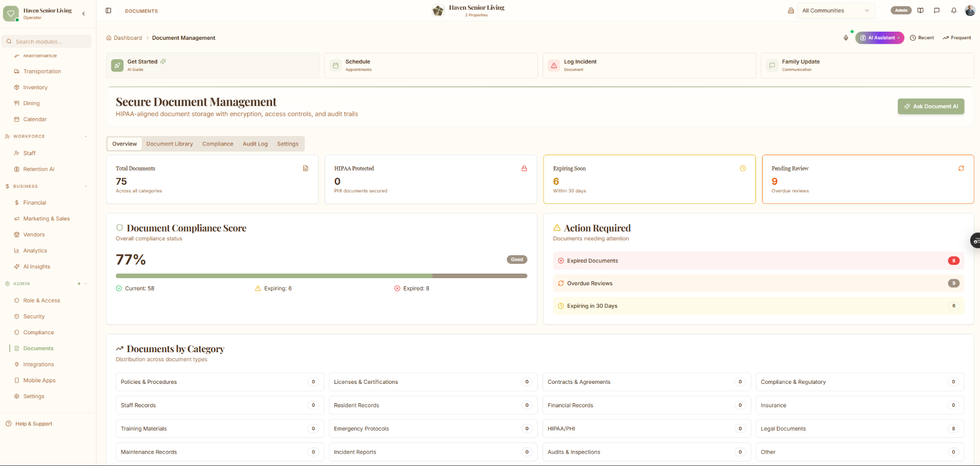
Task: Open AI Insights in the sidebar
Action: tap(37, 266)
